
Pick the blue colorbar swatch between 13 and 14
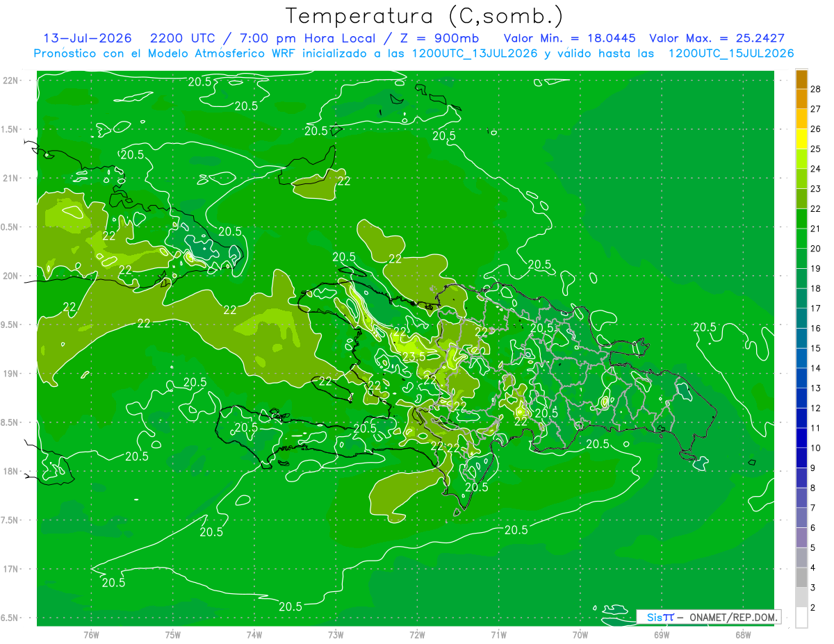pos(801,378)
